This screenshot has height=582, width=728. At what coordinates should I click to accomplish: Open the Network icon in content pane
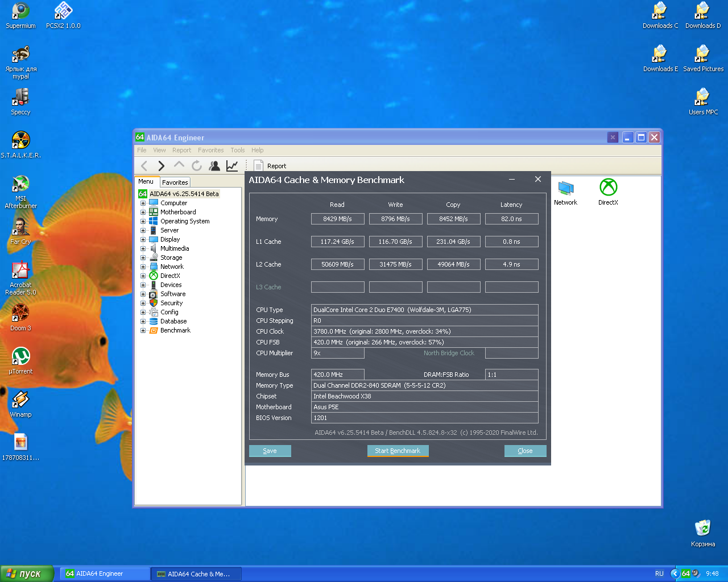(x=565, y=193)
